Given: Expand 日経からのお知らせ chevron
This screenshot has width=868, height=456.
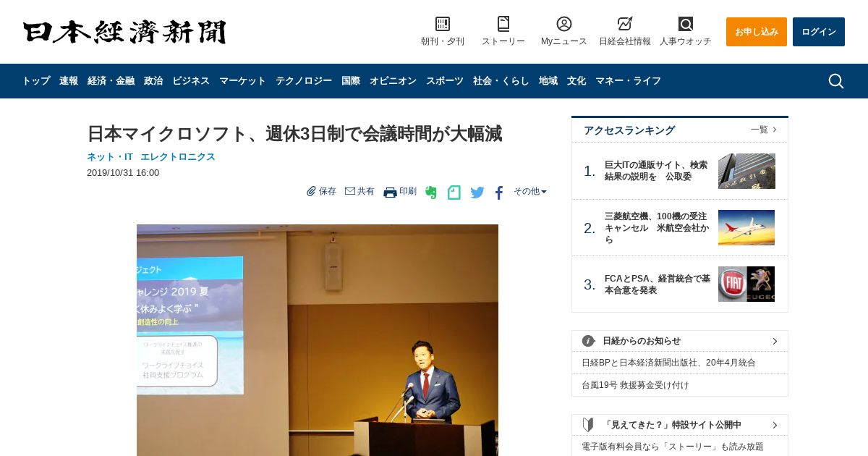Looking at the screenshot, I should click(x=775, y=341).
